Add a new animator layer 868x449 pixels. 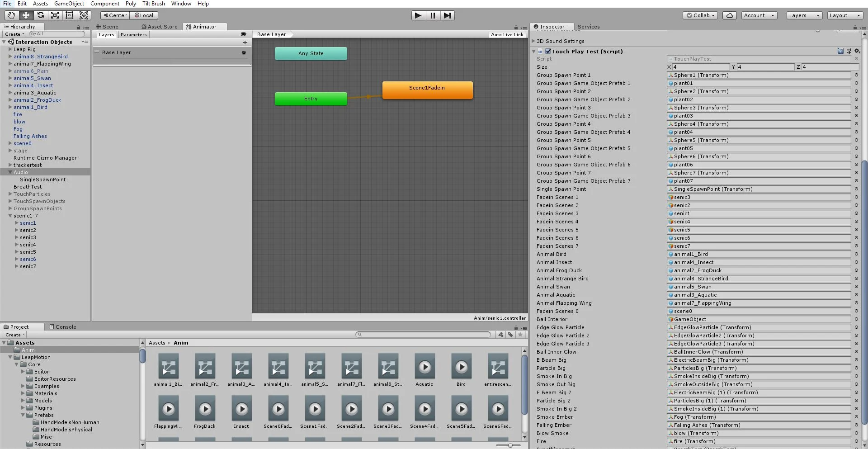245,43
